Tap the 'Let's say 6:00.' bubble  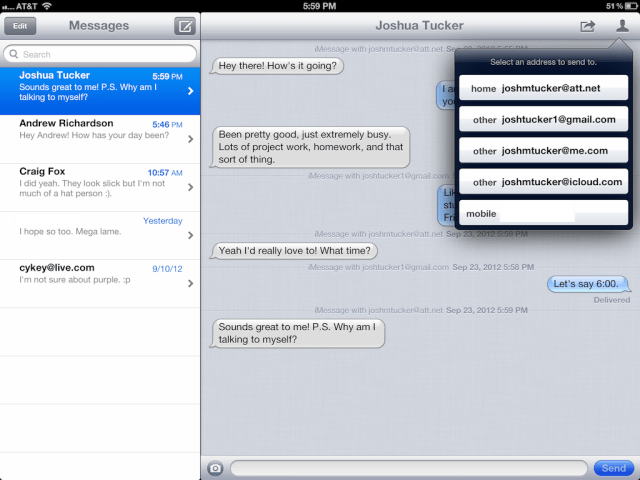[x=589, y=284]
